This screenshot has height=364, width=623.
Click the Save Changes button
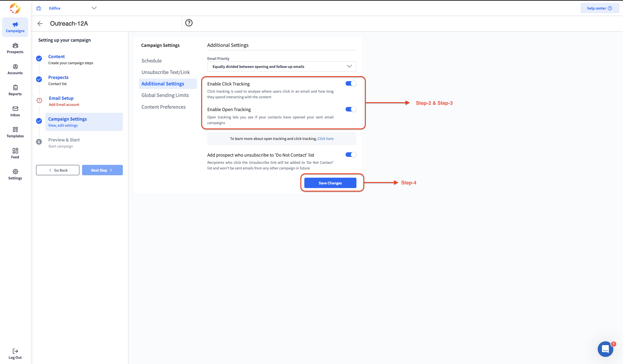(x=330, y=183)
